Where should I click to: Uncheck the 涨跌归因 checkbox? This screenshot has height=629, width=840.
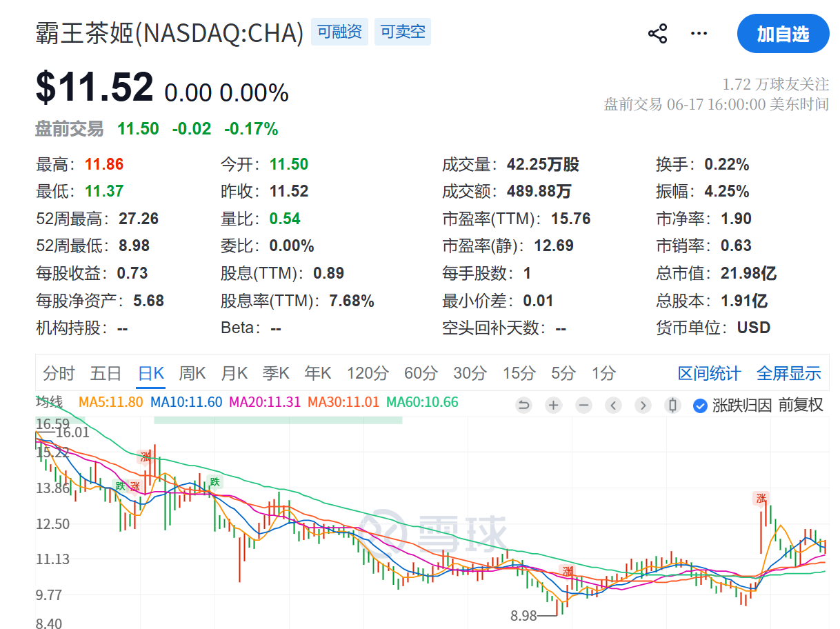click(x=700, y=406)
